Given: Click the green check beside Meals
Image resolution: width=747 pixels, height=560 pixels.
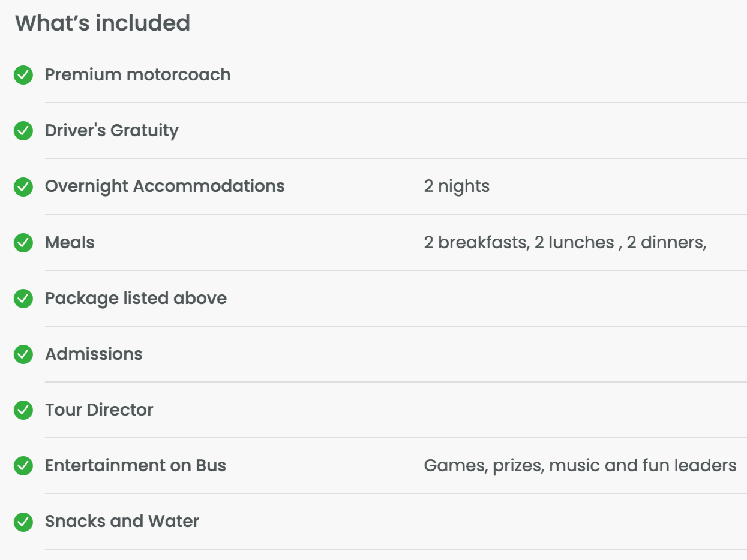Looking at the screenshot, I should click(x=23, y=243).
